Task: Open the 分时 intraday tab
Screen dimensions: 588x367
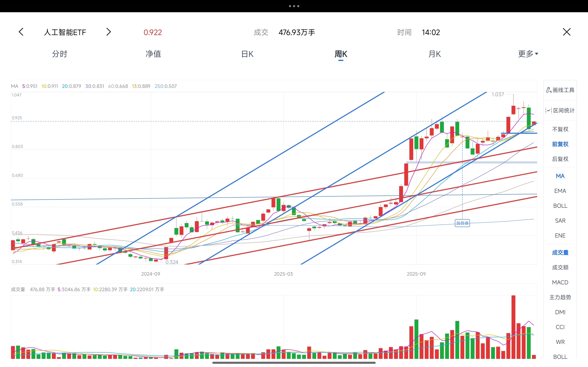Action: (x=60, y=54)
